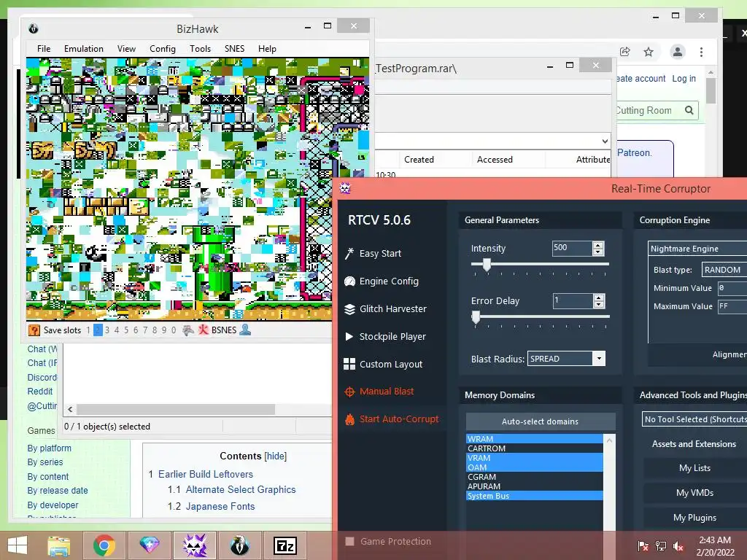This screenshot has height=560, width=747.
Task: Click the Glitch Harvester layers icon
Action: [x=349, y=309]
